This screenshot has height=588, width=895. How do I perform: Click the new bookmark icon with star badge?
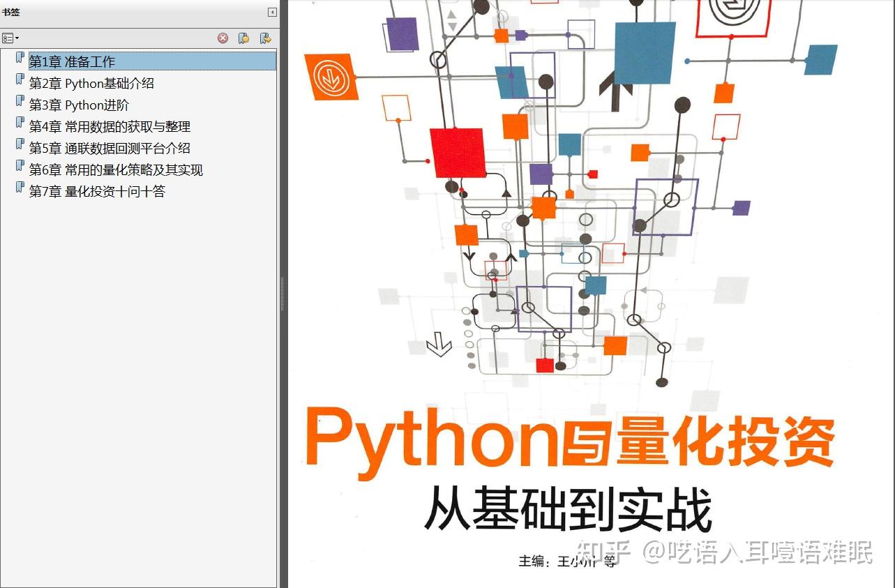pyautogui.click(x=244, y=38)
